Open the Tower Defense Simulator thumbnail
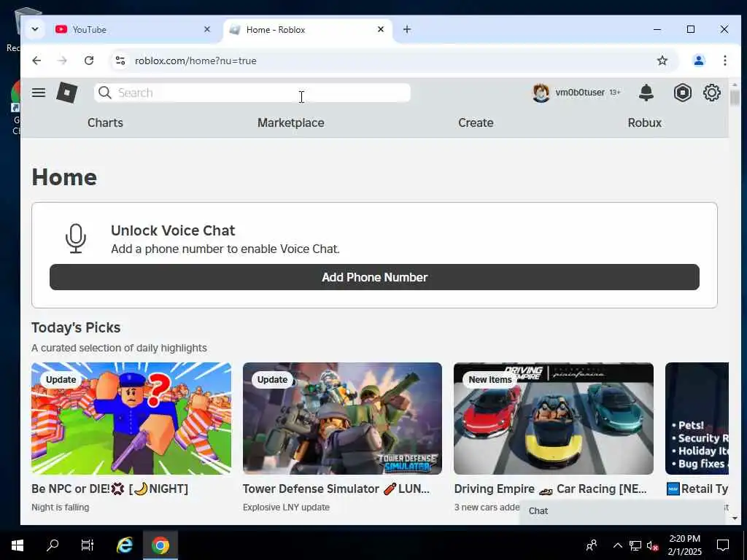This screenshot has height=560, width=747. pos(343,419)
